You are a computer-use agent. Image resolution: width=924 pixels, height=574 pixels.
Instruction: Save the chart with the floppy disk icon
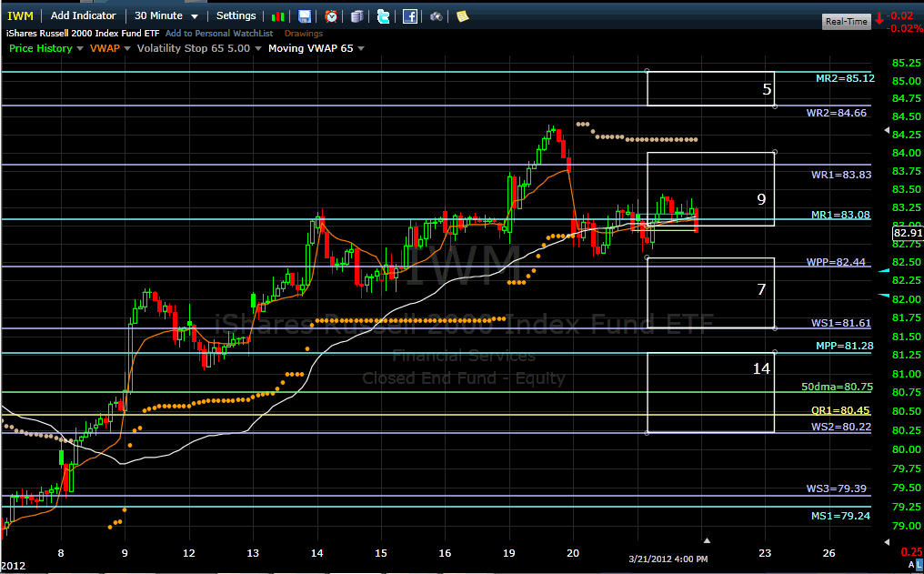click(305, 16)
